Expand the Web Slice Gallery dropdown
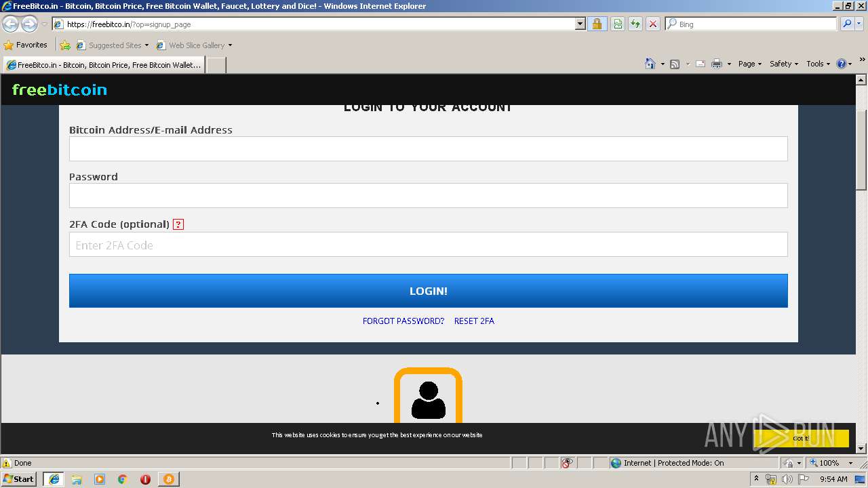 pyautogui.click(x=230, y=45)
